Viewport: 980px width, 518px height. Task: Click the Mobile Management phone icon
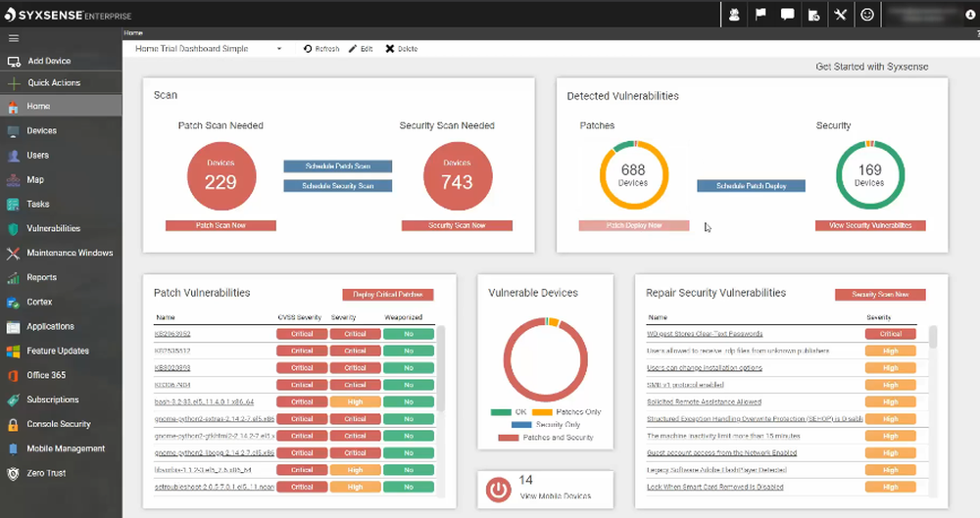pos(13,448)
